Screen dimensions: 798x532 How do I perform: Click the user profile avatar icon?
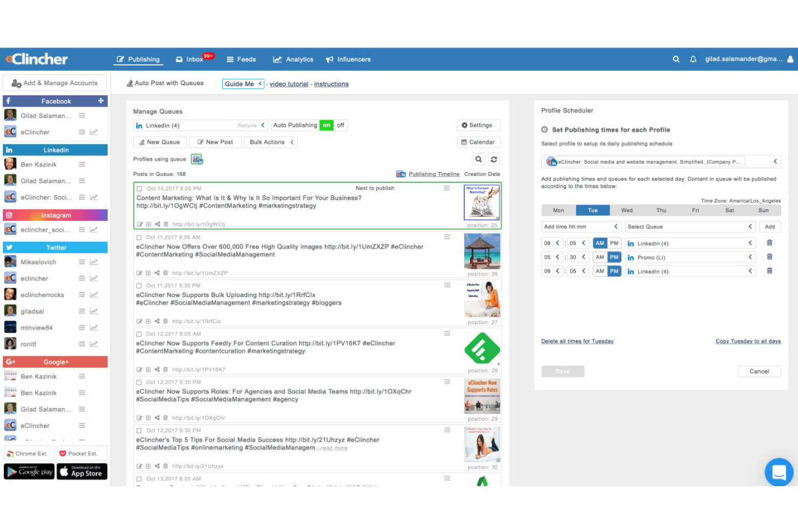click(x=790, y=59)
